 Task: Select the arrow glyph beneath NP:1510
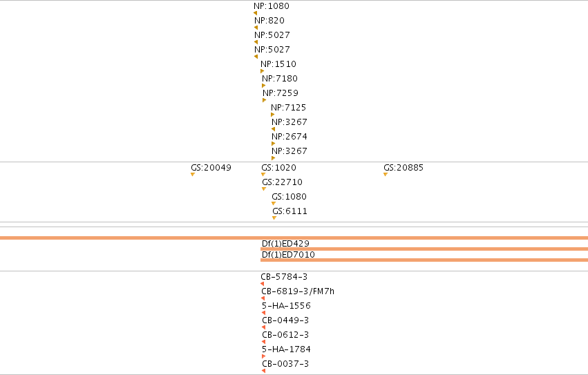click(x=262, y=71)
